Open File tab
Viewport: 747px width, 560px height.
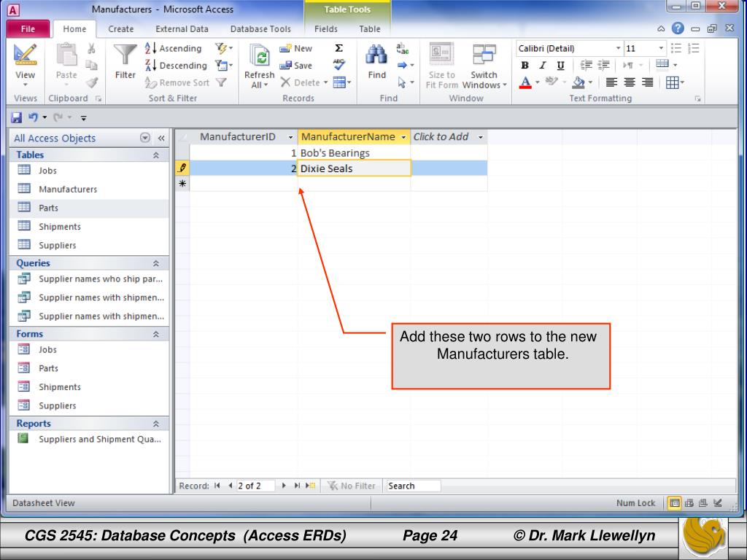(28, 28)
